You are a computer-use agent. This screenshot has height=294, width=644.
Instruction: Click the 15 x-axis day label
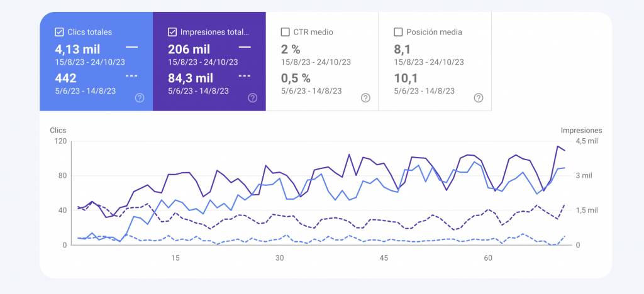pyautogui.click(x=175, y=258)
